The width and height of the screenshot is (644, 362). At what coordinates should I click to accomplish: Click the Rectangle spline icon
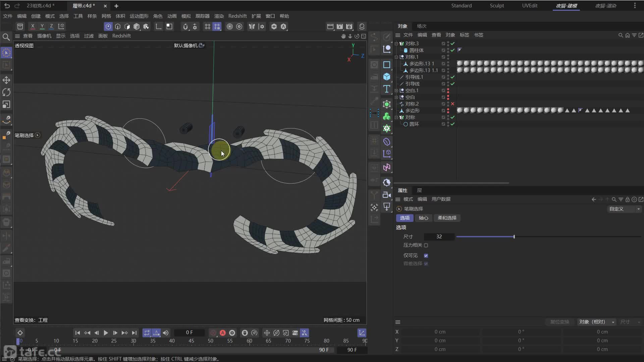[387, 65]
